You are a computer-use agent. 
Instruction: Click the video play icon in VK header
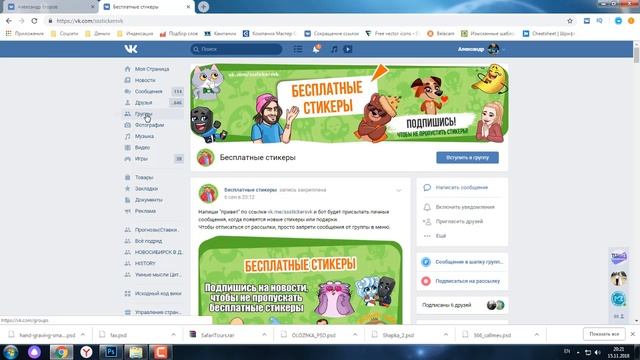tap(348, 49)
